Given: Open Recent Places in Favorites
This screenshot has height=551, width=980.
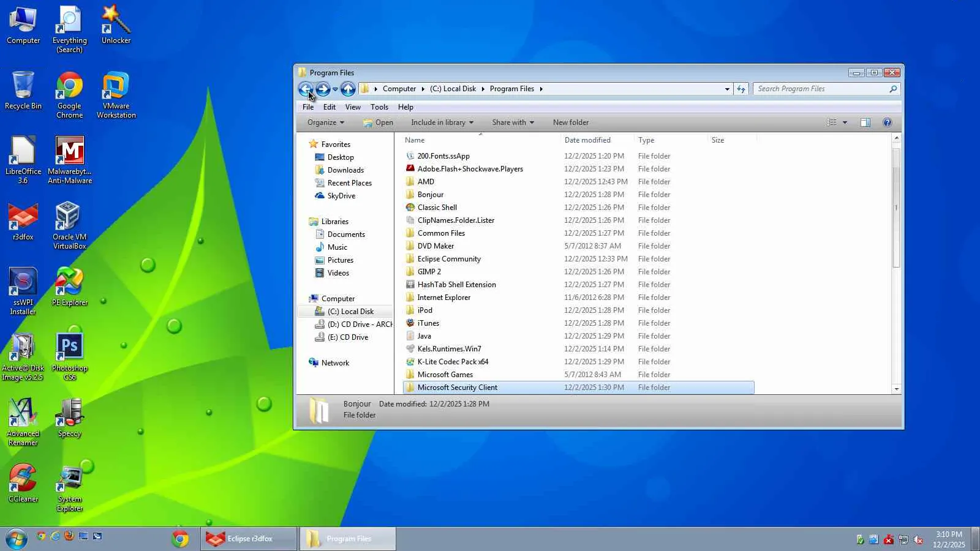Looking at the screenshot, I should [x=343, y=183].
